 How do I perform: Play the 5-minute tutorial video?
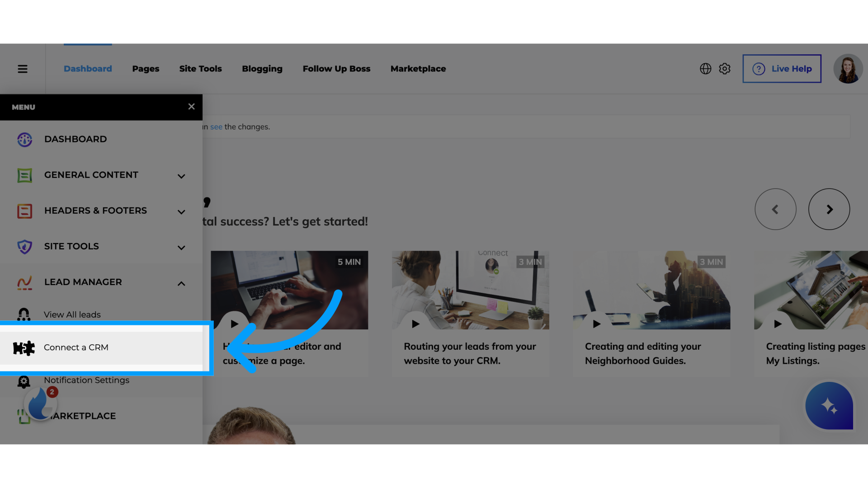[234, 324]
